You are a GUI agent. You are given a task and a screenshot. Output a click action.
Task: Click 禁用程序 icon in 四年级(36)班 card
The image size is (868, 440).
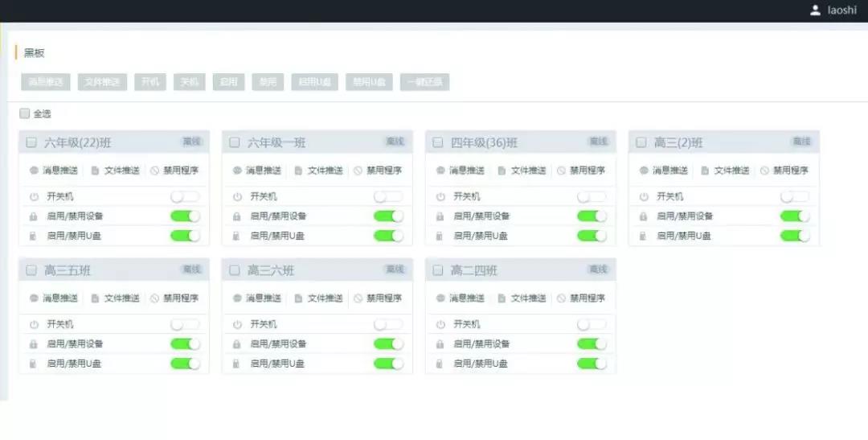click(x=561, y=171)
